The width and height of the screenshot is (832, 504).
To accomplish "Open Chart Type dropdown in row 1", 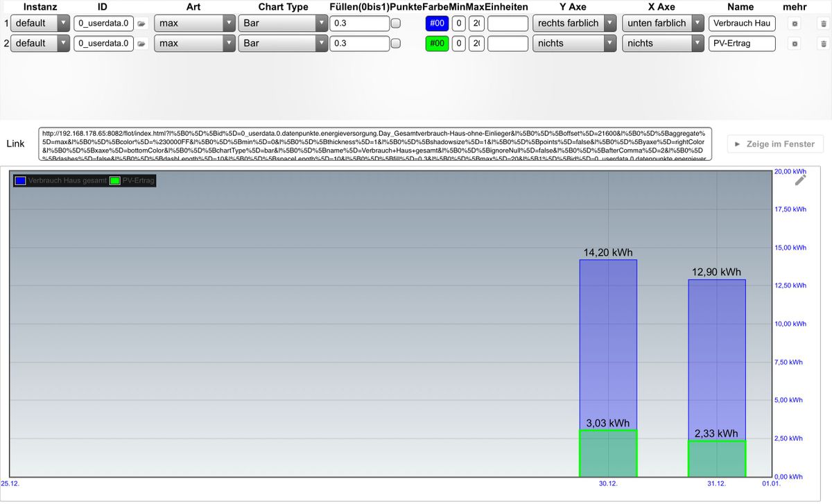I will click(282, 23).
